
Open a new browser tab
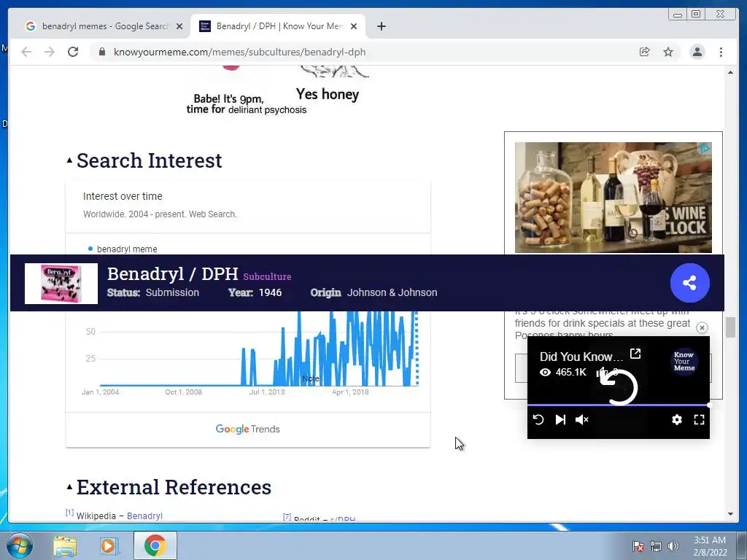[x=381, y=26]
